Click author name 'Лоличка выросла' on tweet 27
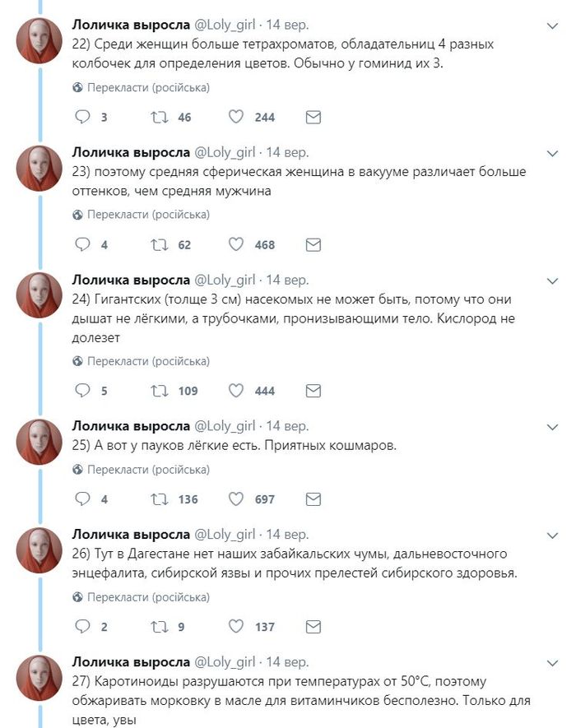The image size is (576, 728). tap(129, 662)
